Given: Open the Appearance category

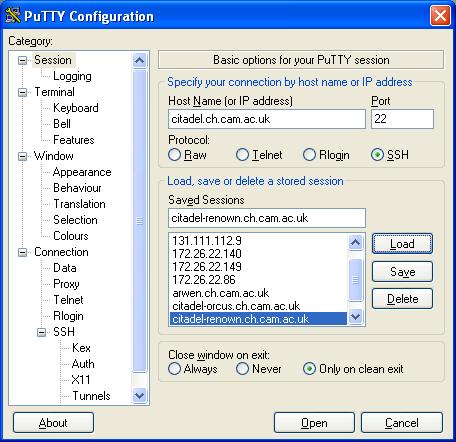Looking at the screenshot, I should coord(82,172).
